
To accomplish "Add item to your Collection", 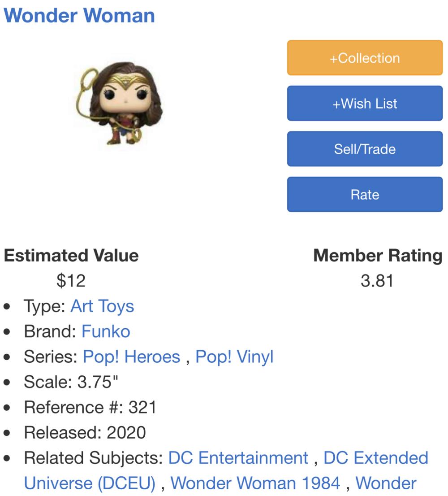I will (364, 57).
